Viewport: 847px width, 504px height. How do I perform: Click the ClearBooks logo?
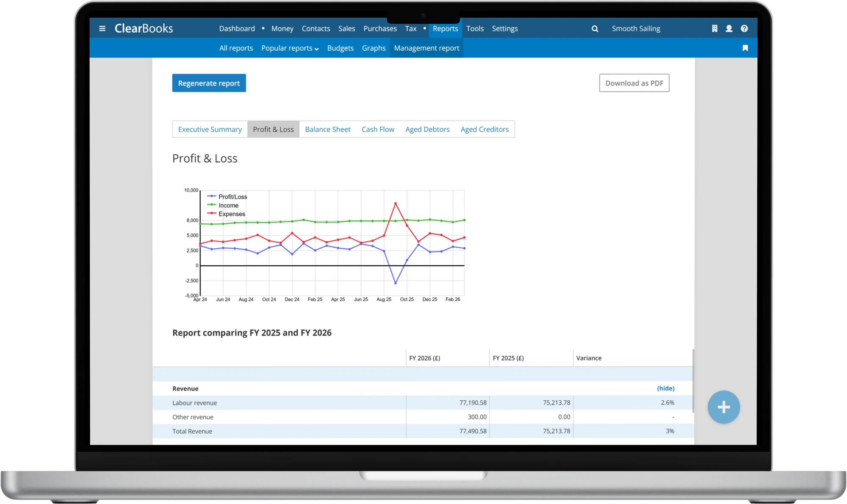click(x=144, y=28)
